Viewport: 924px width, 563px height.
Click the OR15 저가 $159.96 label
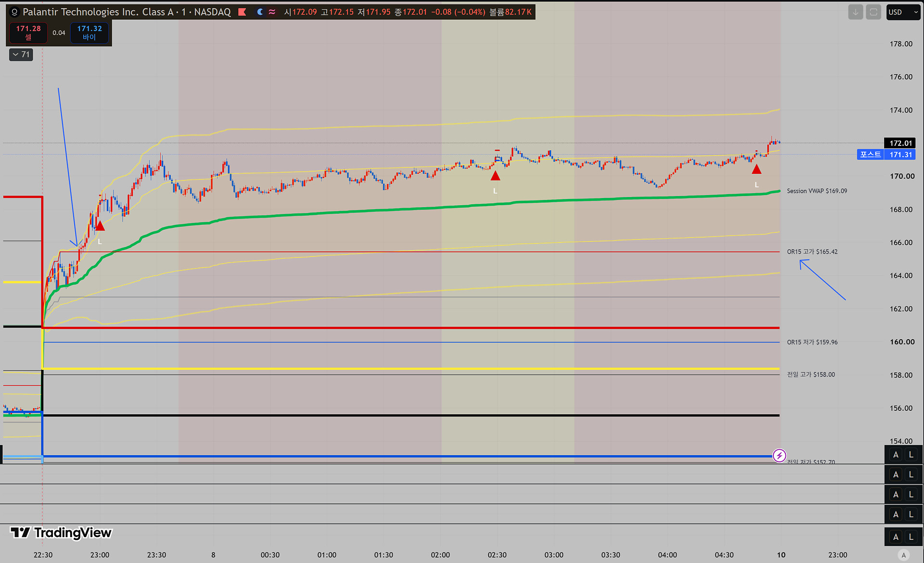[x=812, y=342]
